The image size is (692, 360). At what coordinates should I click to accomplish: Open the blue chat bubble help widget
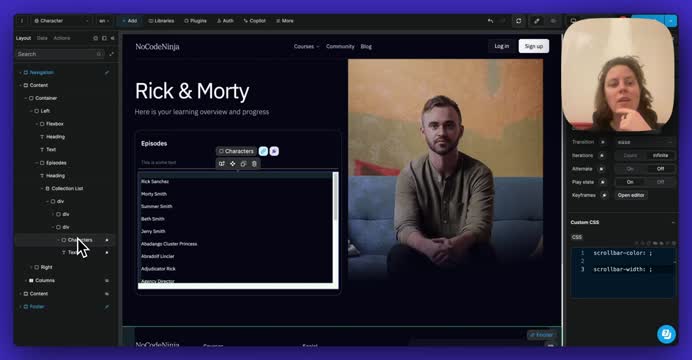[666, 334]
